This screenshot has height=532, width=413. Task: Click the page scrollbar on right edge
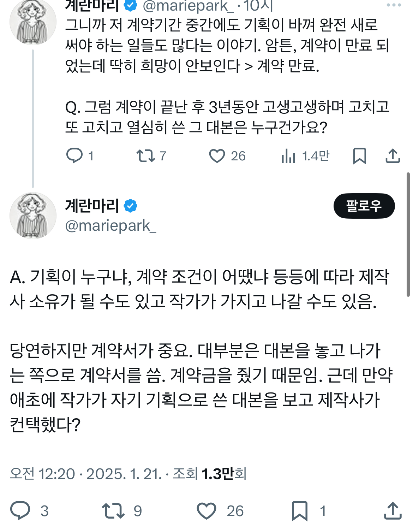[x=408, y=234]
